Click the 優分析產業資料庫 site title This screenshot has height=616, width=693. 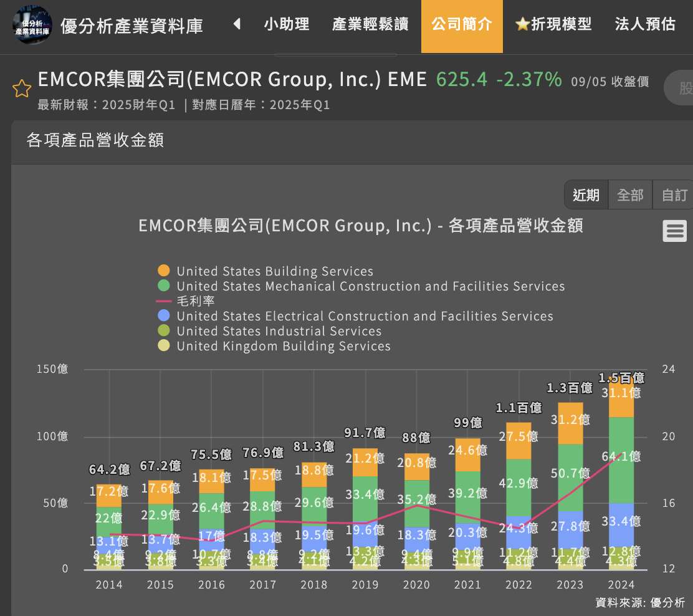pos(131,26)
